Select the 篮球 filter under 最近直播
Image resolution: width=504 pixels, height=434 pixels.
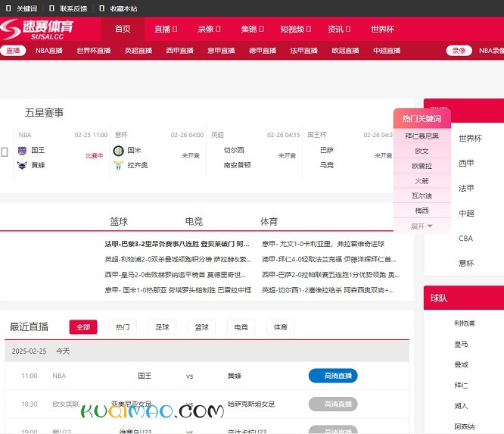[201, 327]
